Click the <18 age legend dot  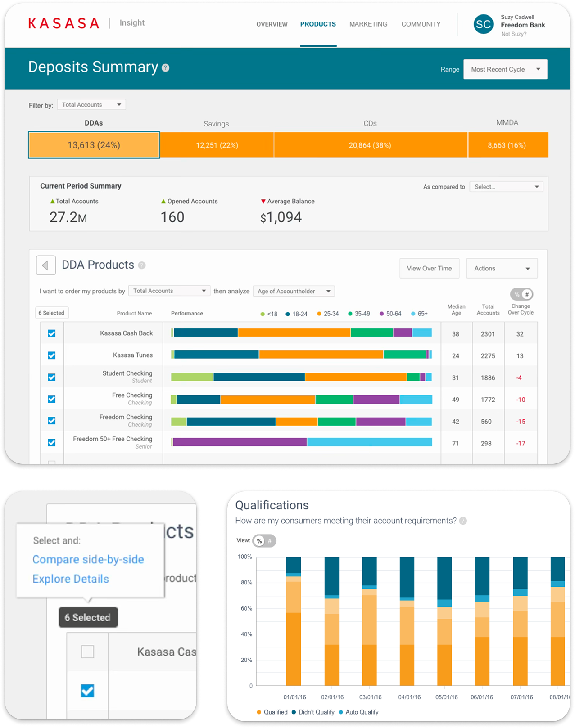263,314
